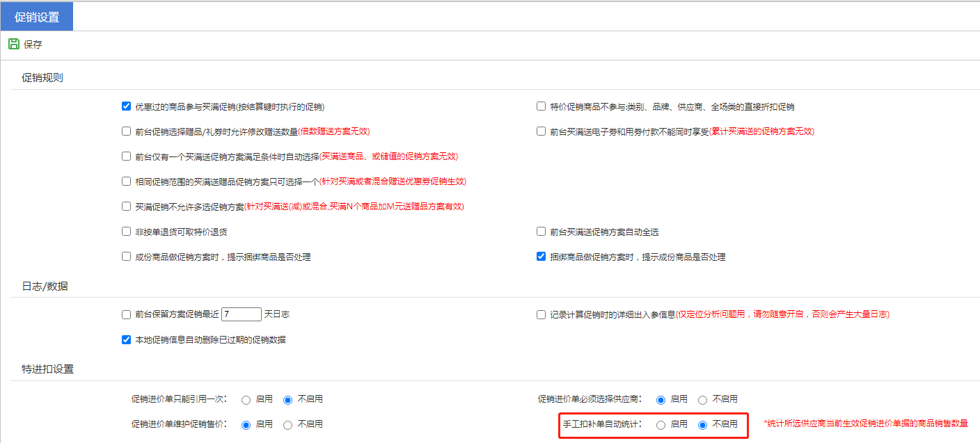Click the 保存 button label
This screenshot has height=443, width=980.
click(x=33, y=45)
